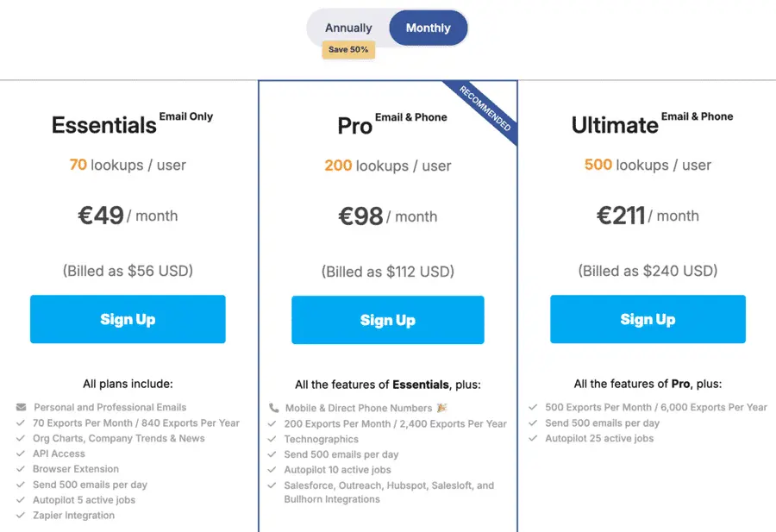Click the checkmark next to Browser Extension
Image resolution: width=776 pixels, height=532 pixels.
[22, 469]
